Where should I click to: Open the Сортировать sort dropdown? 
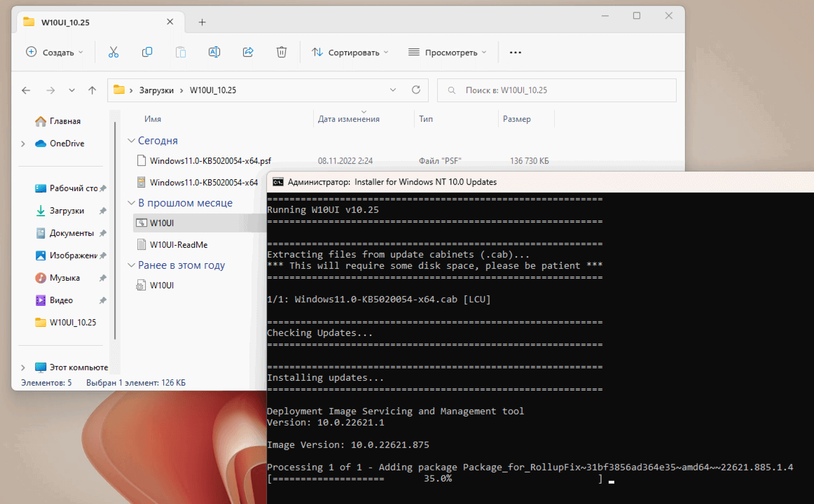350,52
